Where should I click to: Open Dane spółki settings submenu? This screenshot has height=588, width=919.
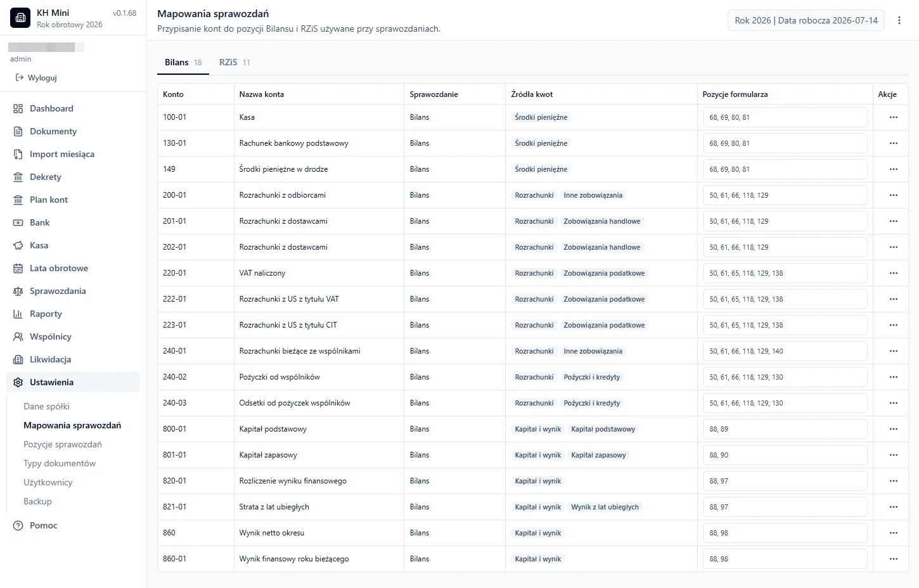pos(46,406)
